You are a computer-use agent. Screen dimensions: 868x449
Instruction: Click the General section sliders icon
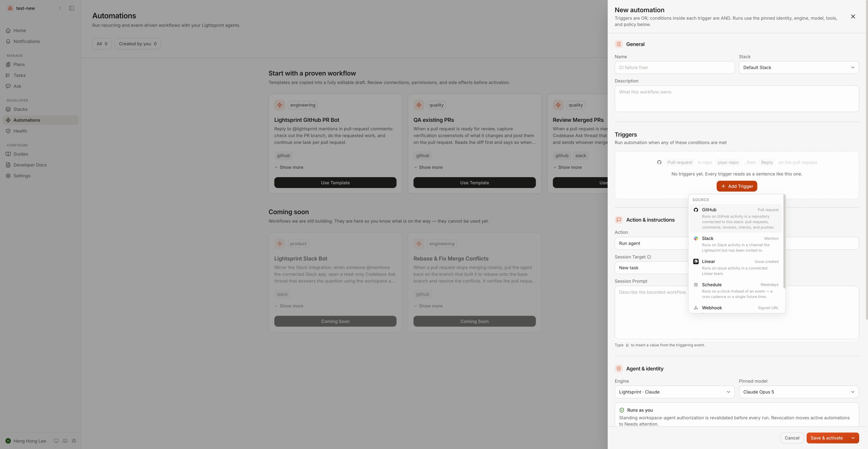pos(619,44)
